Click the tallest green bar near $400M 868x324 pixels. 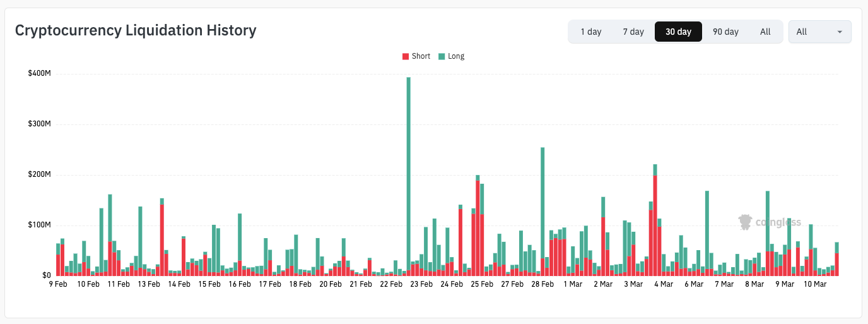point(409,171)
